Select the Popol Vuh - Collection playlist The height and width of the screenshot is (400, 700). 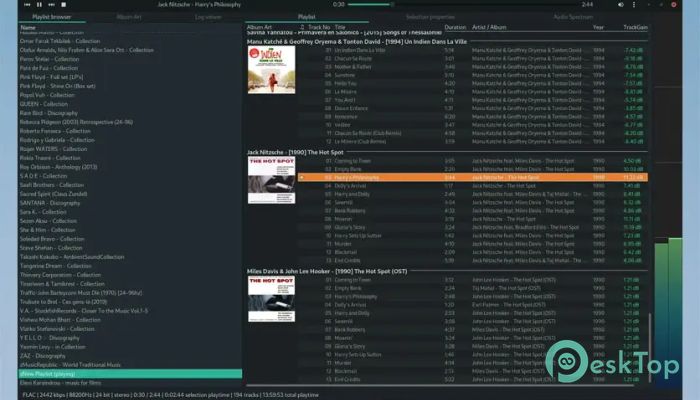pyautogui.click(x=47, y=95)
